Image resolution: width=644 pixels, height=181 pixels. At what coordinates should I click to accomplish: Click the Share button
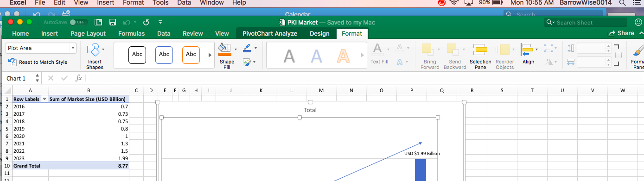coord(621,33)
